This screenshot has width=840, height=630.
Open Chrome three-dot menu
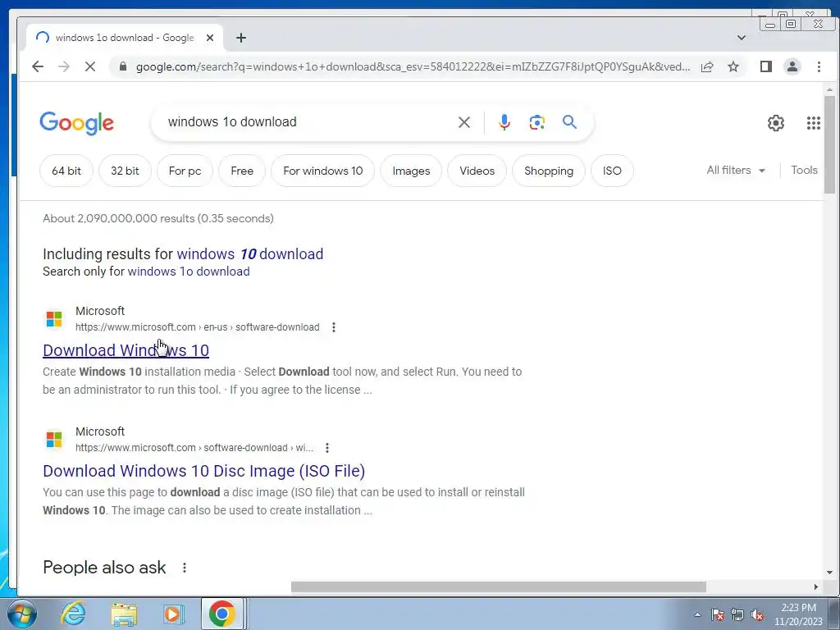pos(819,66)
